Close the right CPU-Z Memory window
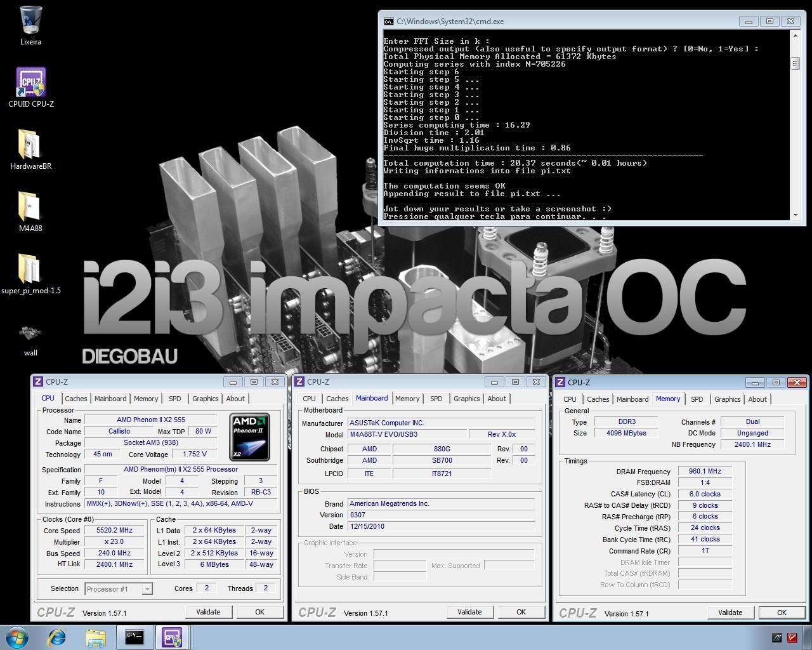 [x=797, y=382]
